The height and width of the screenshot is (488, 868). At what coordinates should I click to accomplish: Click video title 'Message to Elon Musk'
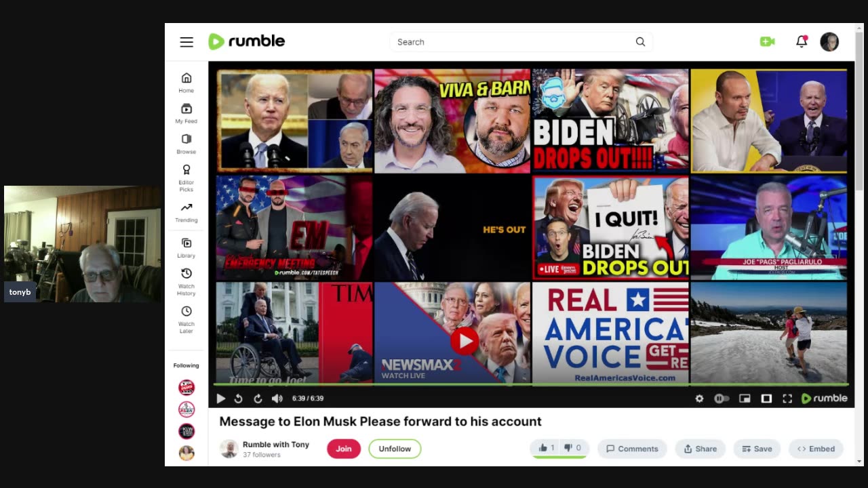pos(380,422)
